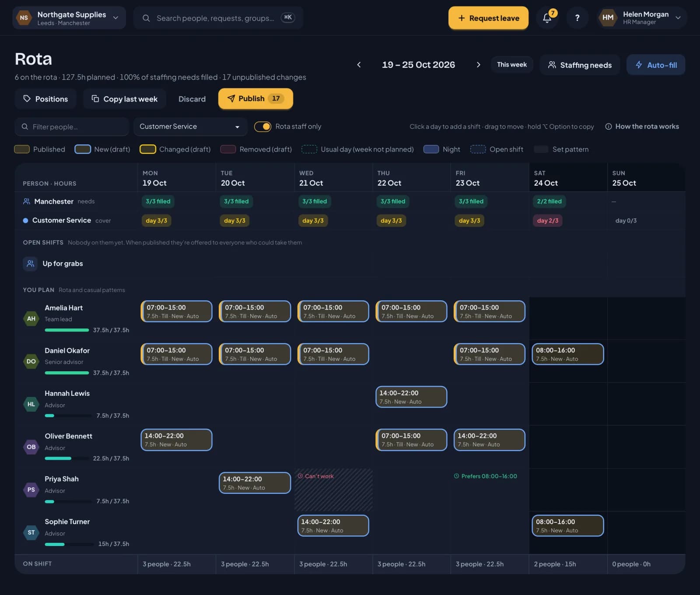Screen dimensions: 700x595
Task: Click the Night legend swatch
Action: click(x=431, y=149)
